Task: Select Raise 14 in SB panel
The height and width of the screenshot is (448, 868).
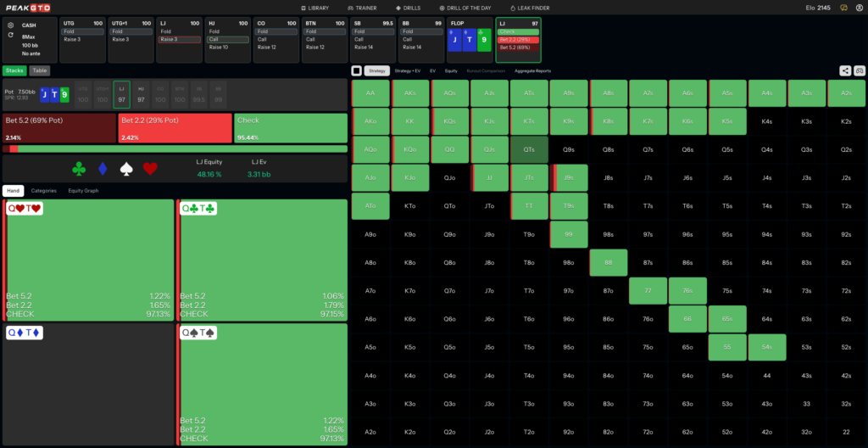Action: tap(373, 48)
